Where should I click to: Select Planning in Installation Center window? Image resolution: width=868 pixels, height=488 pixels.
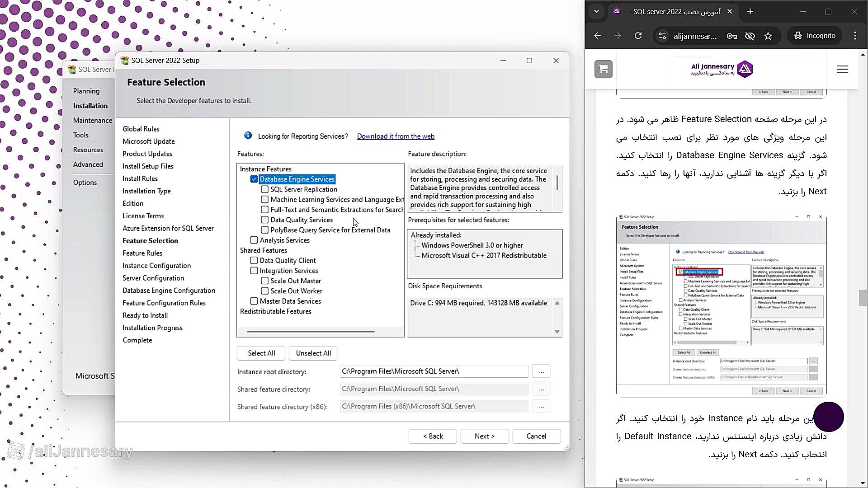[x=86, y=91]
